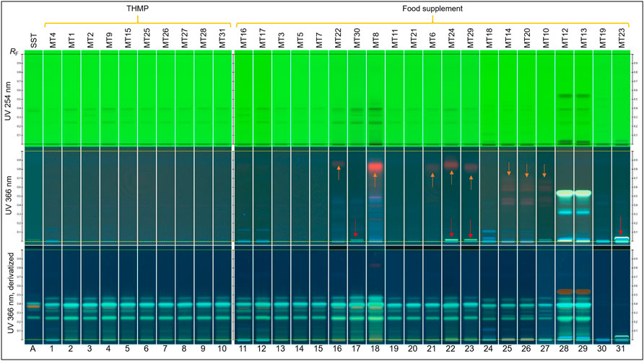Select the 'MT27' sample label
Screen dimensions: 644x361
[185, 38]
